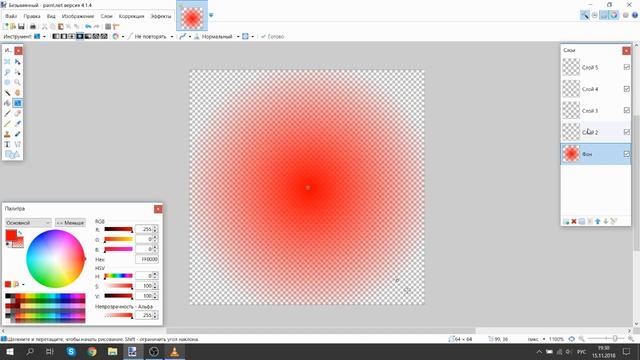Click the Print icon in toolbar

tap(33, 27)
